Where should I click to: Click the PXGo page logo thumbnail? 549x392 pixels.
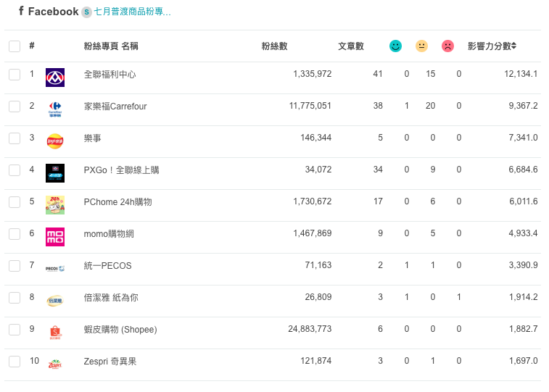55,173
